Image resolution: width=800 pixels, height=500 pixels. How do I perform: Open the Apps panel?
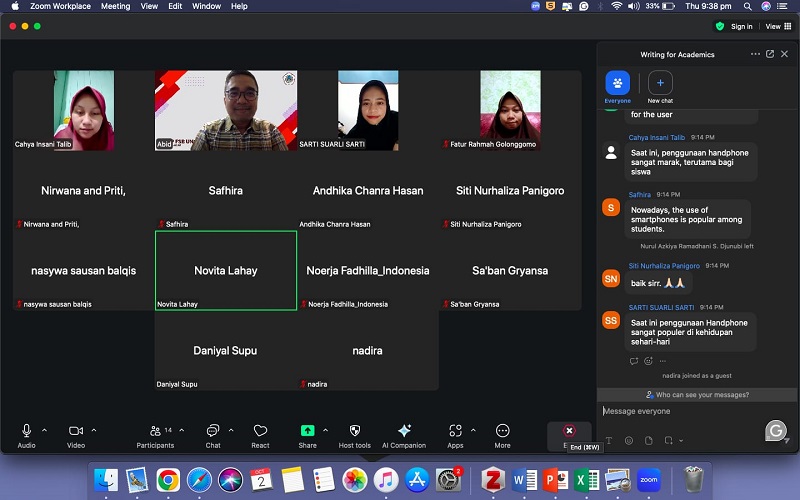455,431
